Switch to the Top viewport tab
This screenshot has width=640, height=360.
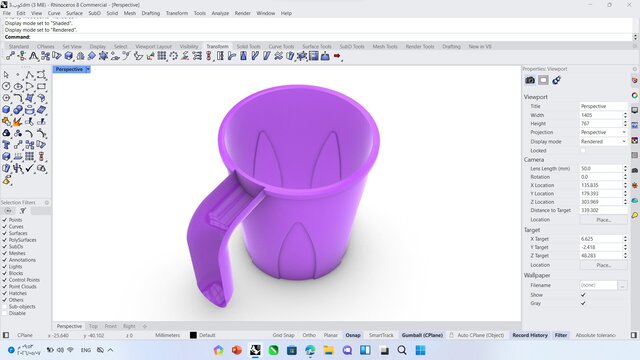[x=93, y=326]
